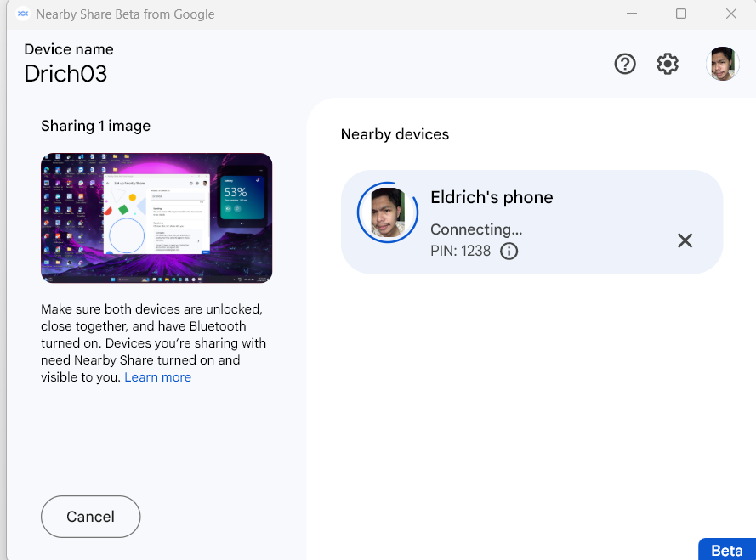Screen dimensions: 756x560
Task: Cancel connection with the X on device card
Action: [x=685, y=240]
